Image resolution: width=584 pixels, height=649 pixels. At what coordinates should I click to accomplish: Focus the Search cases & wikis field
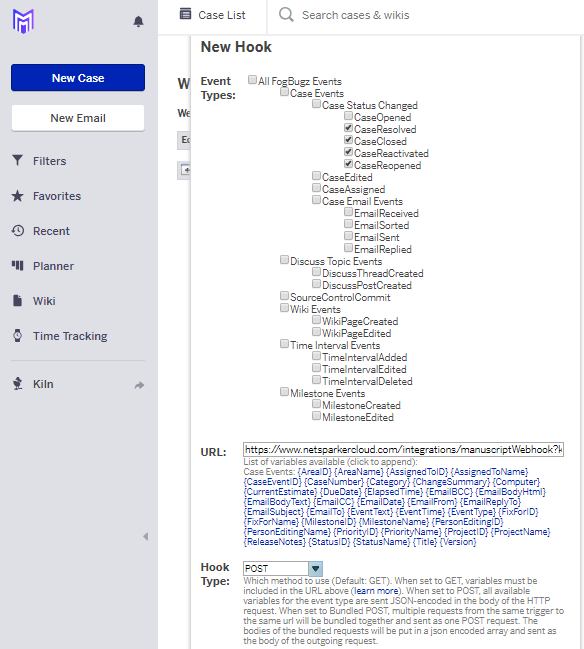click(x=356, y=15)
